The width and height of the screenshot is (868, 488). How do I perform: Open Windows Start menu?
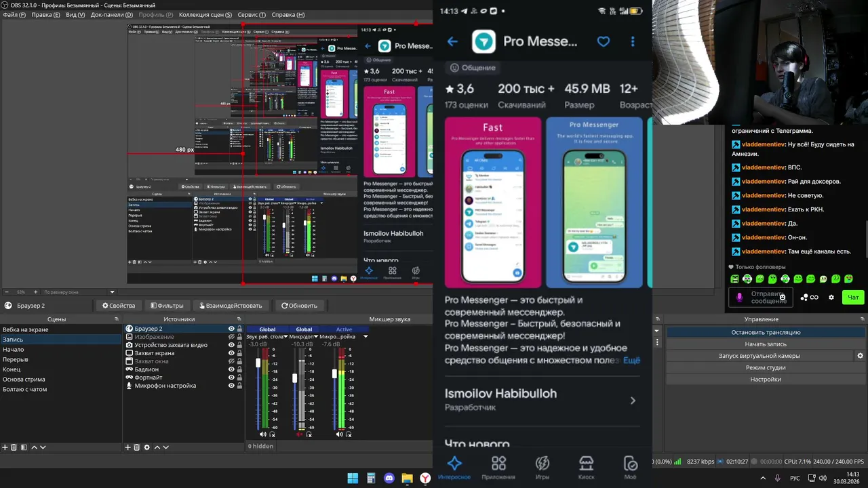(353, 478)
